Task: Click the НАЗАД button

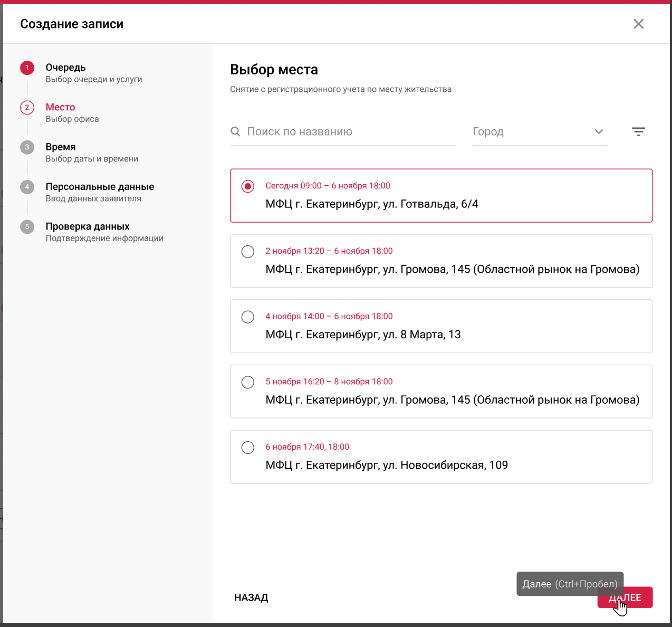Action: (x=251, y=597)
